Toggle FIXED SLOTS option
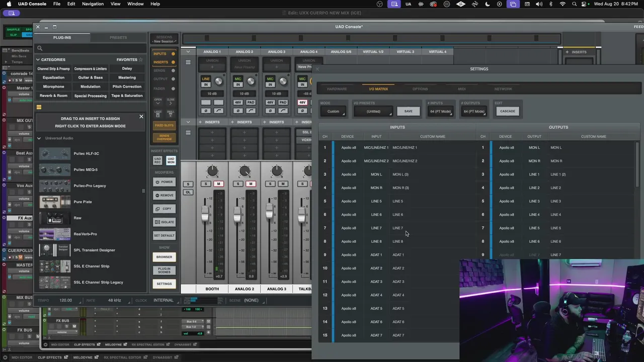The image size is (644, 362). [164, 125]
